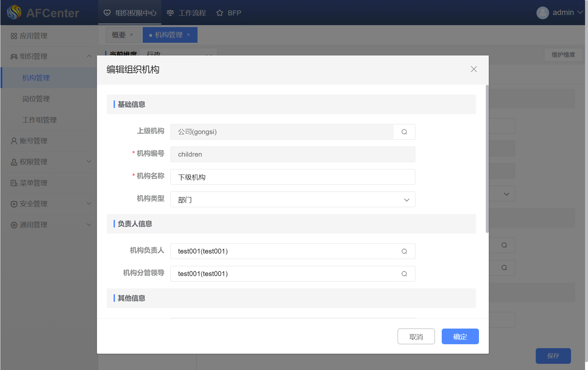588x370 pixels.
Task: Click the 确定 button
Action: point(460,336)
